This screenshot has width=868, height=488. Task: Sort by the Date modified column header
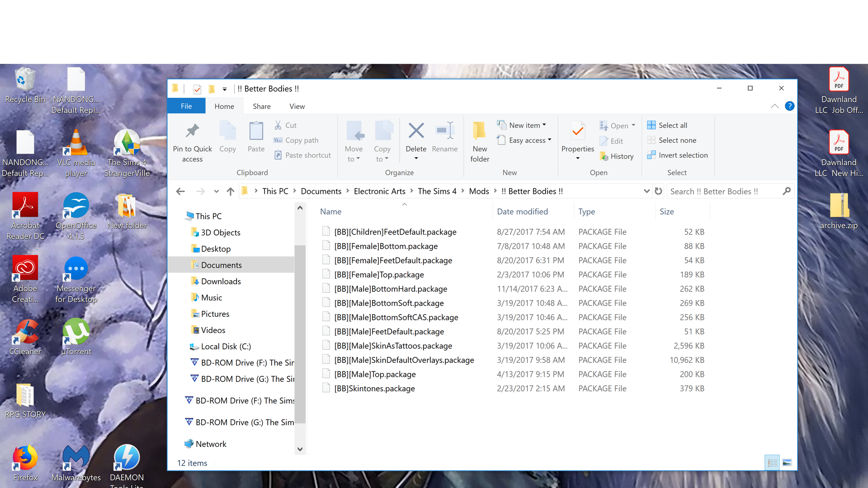coord(522,211)
